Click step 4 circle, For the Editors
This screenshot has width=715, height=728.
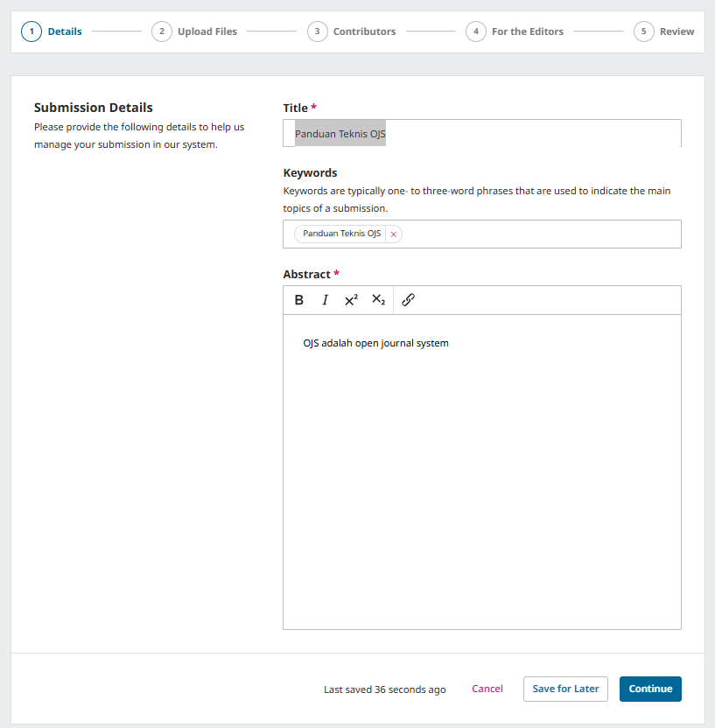pyautogui.click(x=475, y=31)
